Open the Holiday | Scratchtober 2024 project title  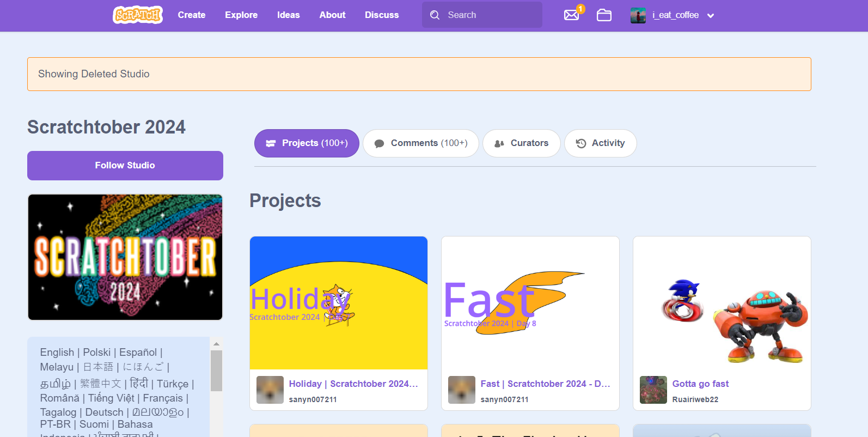tap(353, 384)
